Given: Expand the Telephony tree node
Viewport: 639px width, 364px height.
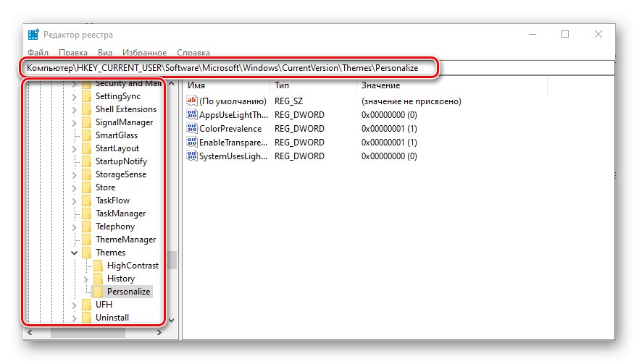Looking at the screenshot, I should tap(74, 227).
